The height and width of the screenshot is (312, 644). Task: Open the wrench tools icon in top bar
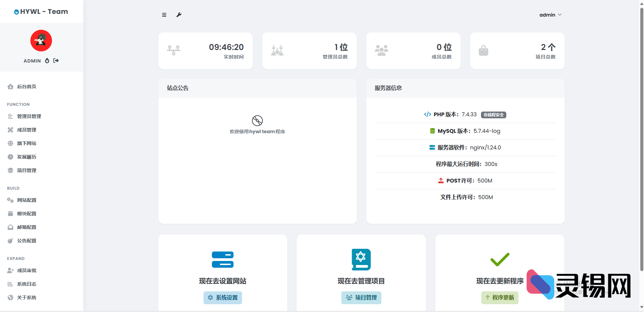180,15
